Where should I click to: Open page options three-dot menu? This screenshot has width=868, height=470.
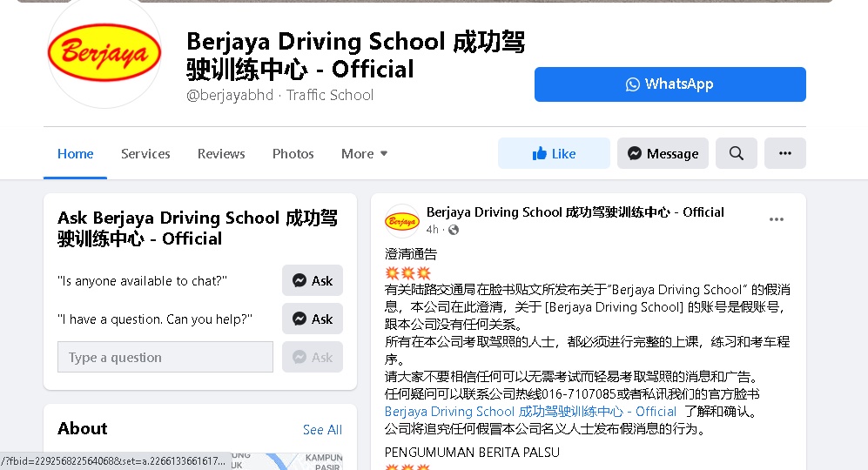click(x=785, y=153)
